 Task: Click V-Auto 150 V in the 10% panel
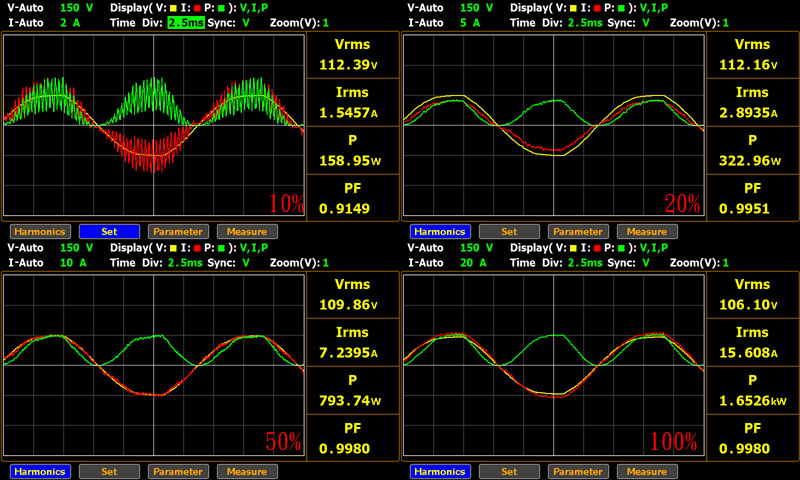coord(77,8)
